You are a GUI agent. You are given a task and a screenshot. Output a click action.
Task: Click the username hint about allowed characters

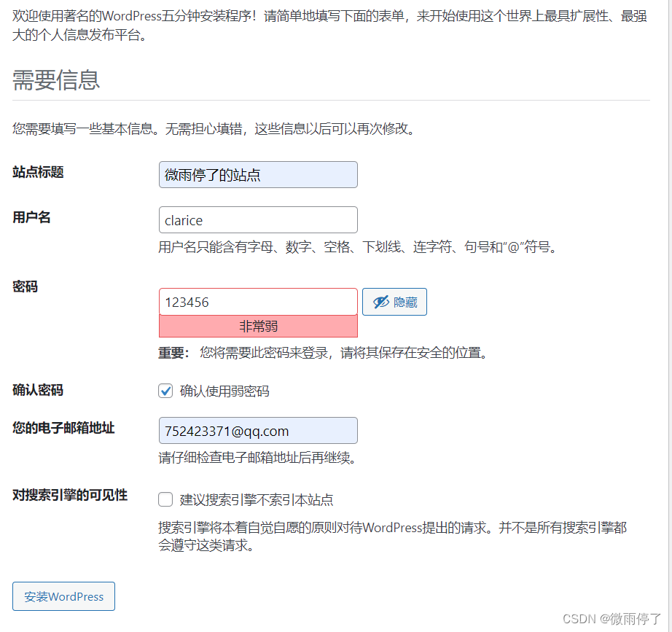pos(359,247)
